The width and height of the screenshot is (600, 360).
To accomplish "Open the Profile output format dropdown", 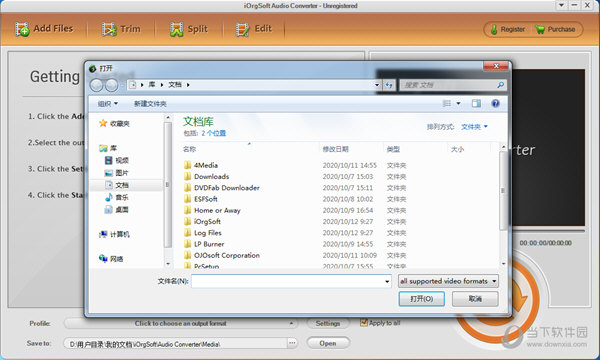I will (x=181, y=323).
